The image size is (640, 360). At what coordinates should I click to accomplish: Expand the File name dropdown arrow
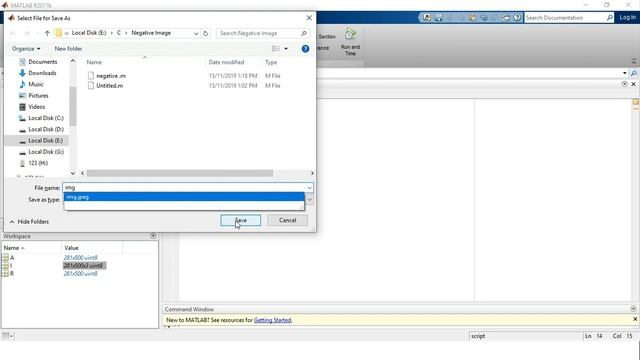[309, 188]
